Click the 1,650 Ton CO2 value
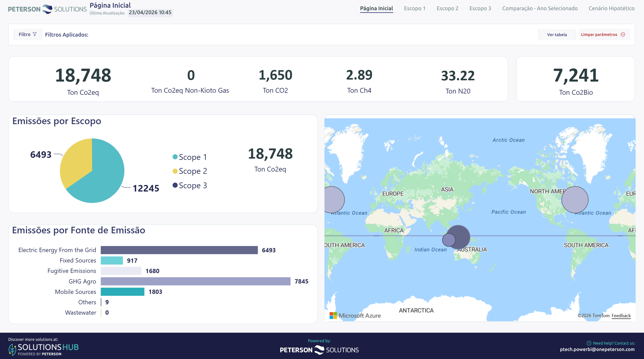 coord(275,75)
